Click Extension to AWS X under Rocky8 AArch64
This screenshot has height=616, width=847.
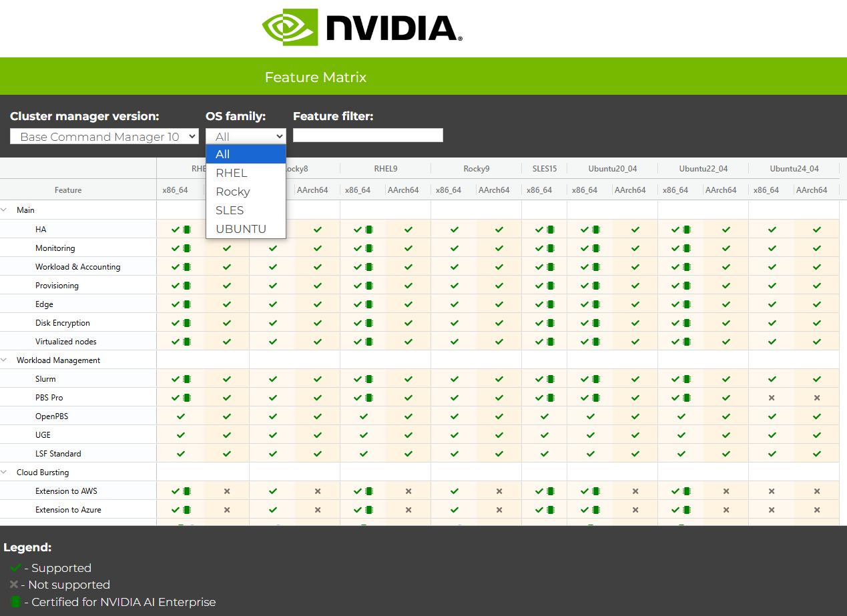click(318, 491)
